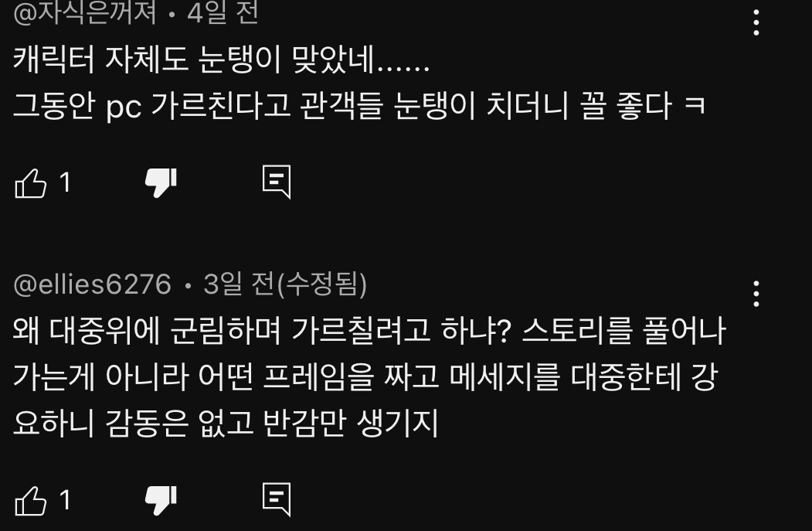Viewport: 812px width, 531px height.
Task: Select the line starting '왜 대중위에 군림하며'
Action: 370,331
